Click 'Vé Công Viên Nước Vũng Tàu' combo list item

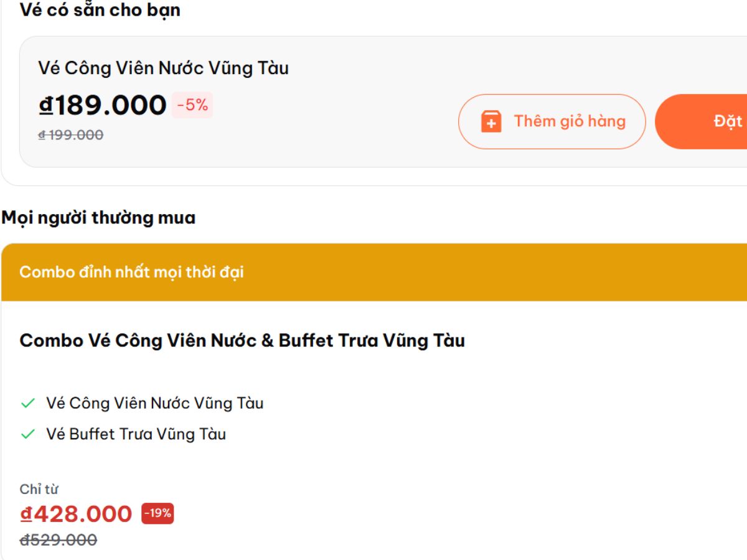pyautogui.click(x=154, y=403)
